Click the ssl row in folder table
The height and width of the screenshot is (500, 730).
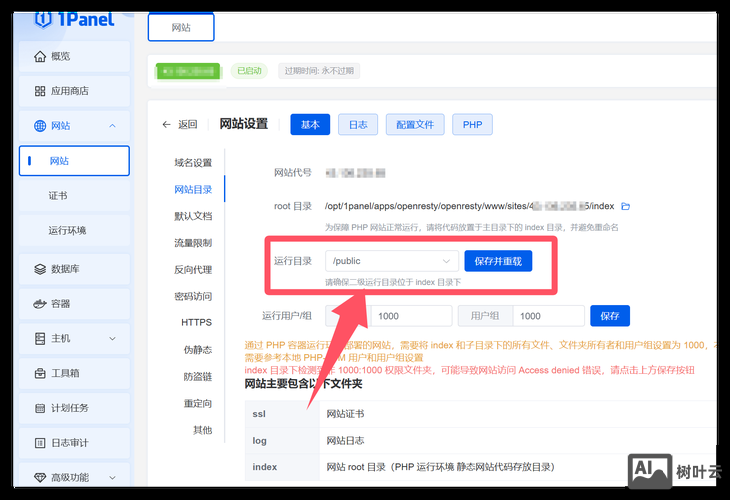click(x=480, y=414)
